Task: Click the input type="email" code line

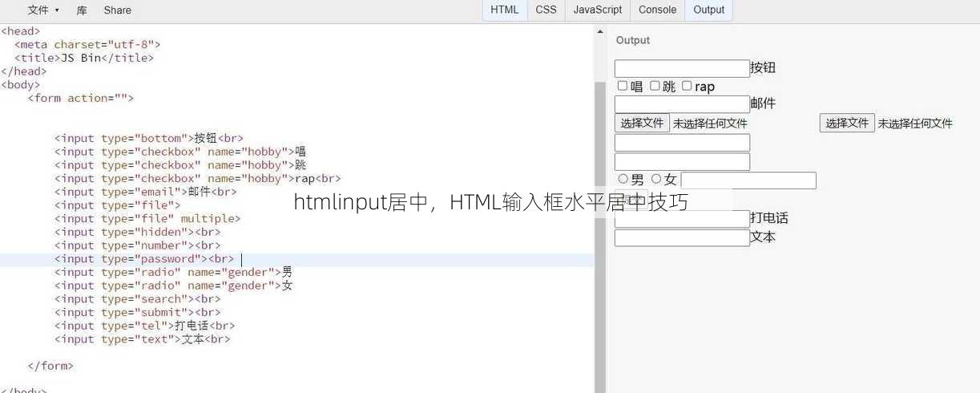Action: [146, 192]
